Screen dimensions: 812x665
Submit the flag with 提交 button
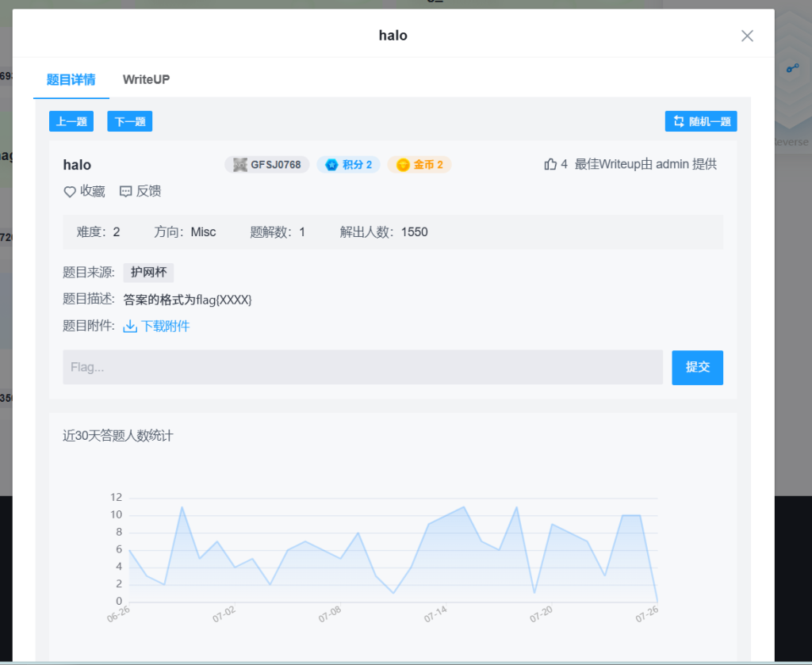[697, 368]
